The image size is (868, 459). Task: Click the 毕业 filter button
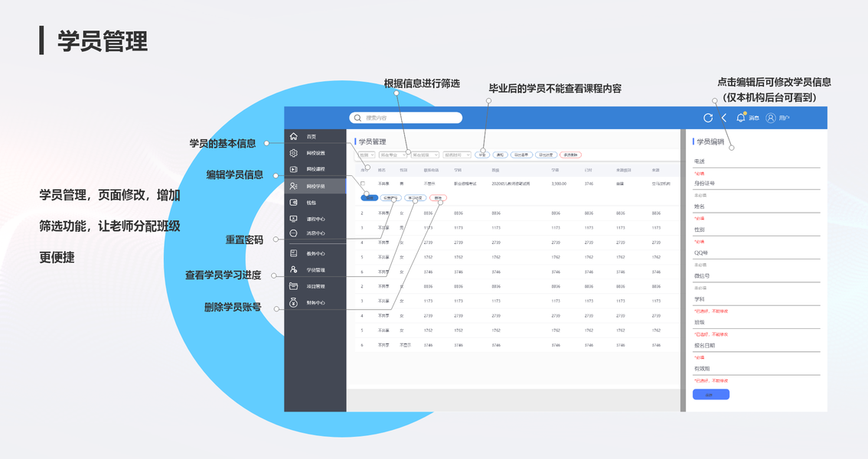tap(482, 155)
